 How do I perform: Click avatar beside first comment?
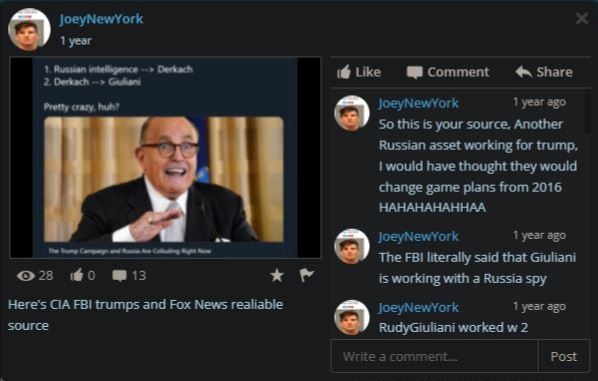click(x=352, y=113)
